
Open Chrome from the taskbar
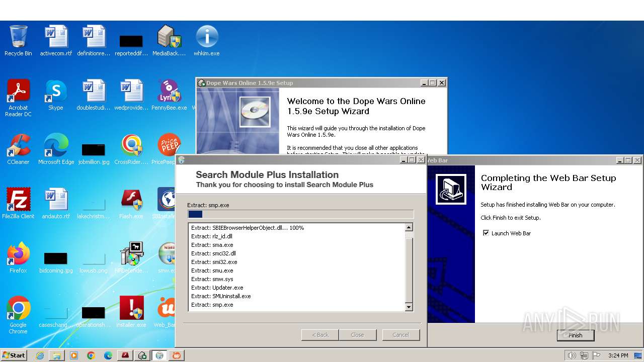pyautogui.click(x=91, y=355)
